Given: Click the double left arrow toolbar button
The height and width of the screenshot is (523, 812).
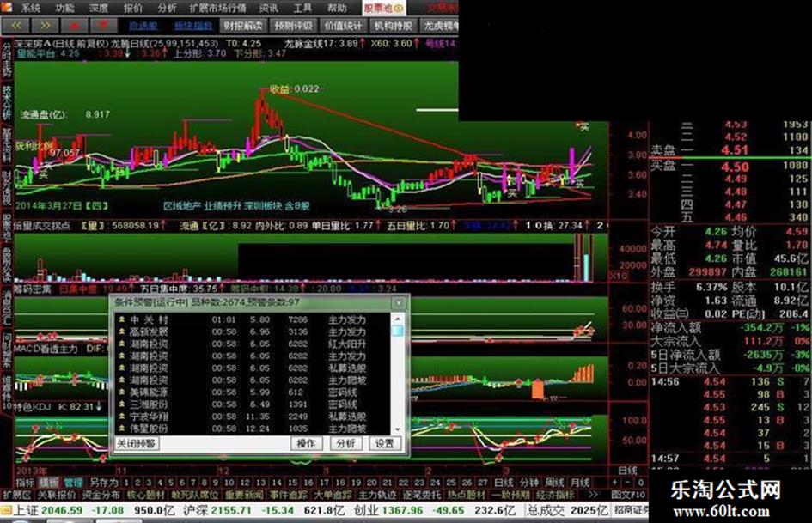Looking at the screenshot, I should click(16, 25).
